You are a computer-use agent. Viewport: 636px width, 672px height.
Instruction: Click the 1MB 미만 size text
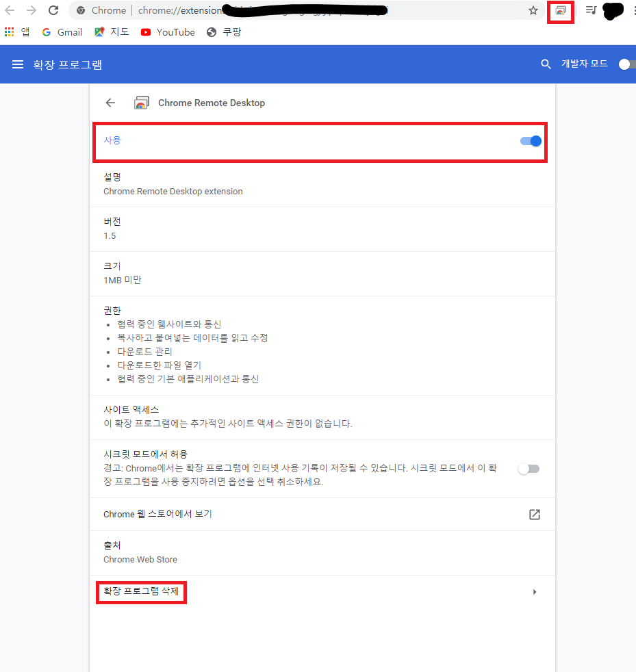(x=123, y=281)
